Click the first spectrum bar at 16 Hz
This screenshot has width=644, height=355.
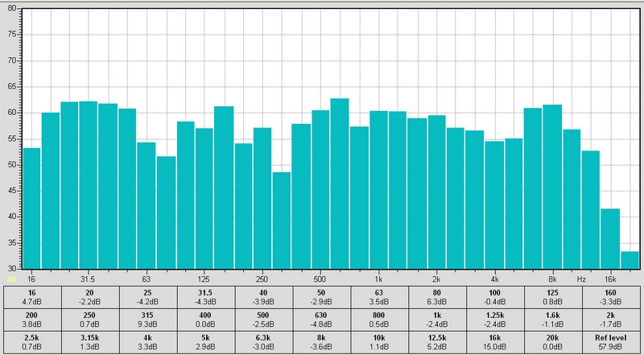tap(31, 208)
